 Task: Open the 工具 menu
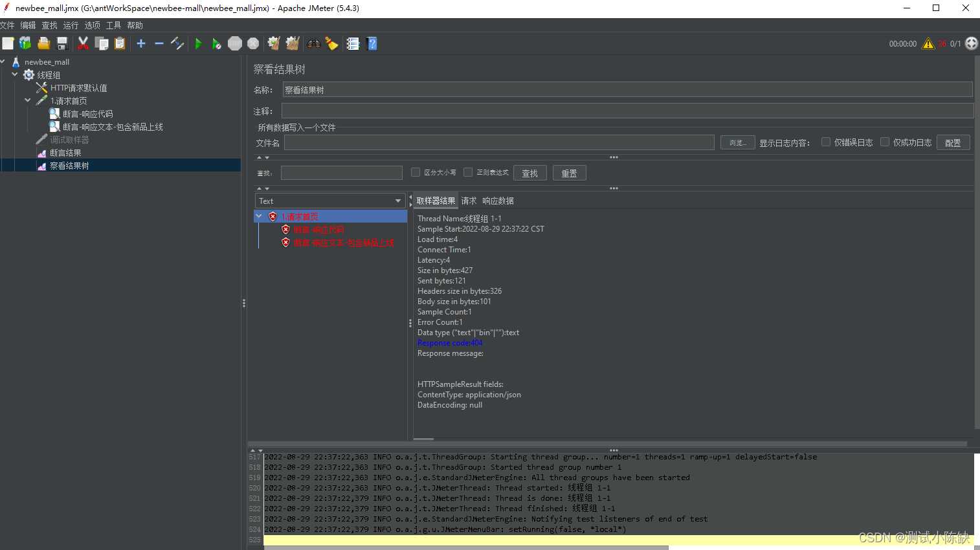(113, 25)
